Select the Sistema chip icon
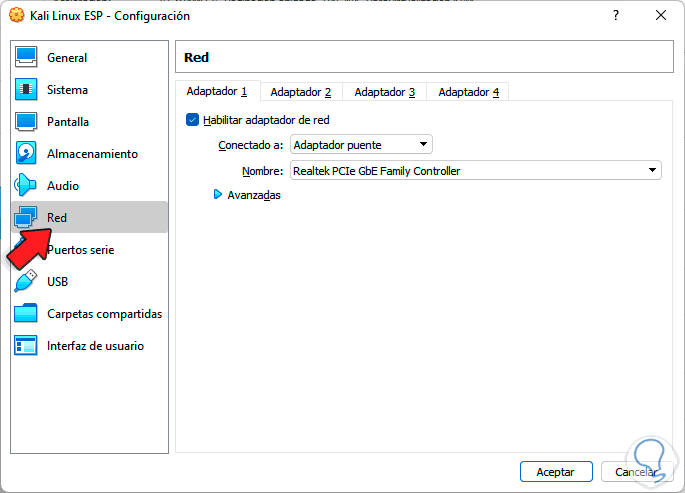 [27, 90]
